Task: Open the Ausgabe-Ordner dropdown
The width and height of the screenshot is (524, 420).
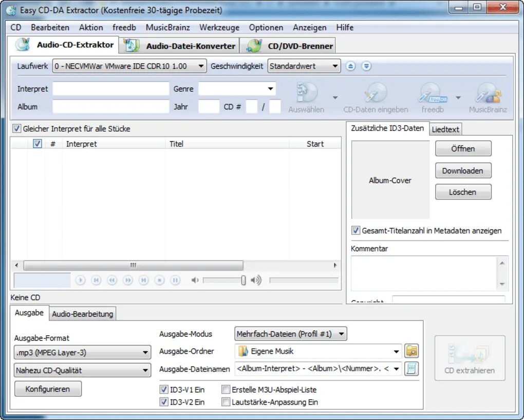Action: coord(318,351)
